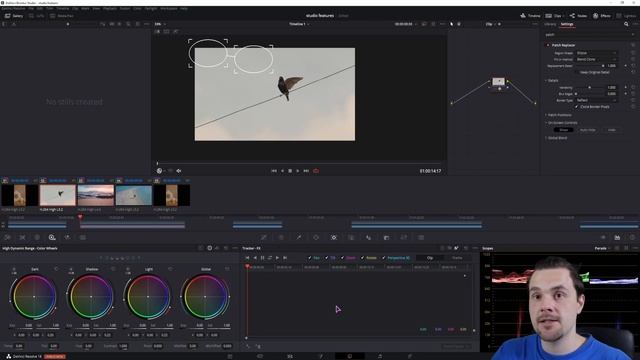Open the Blur palette icon
This screenshot has height=360, width=640.
coord(369,237)
